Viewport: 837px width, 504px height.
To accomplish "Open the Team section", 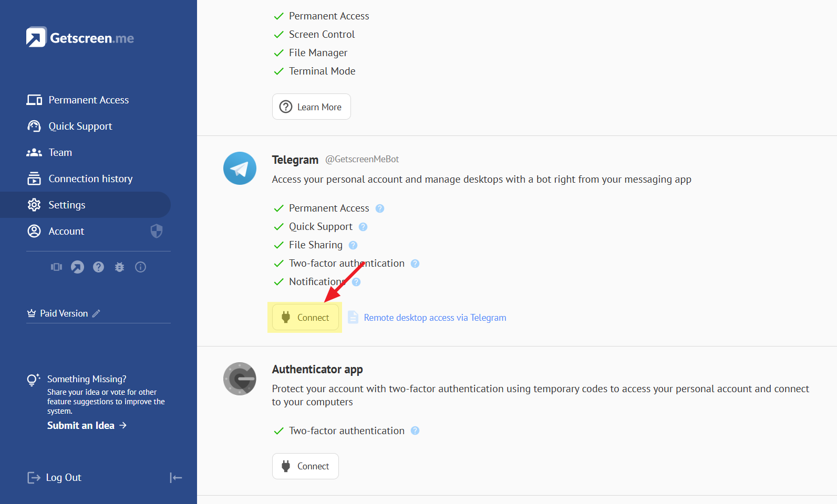I will [60, 152].
